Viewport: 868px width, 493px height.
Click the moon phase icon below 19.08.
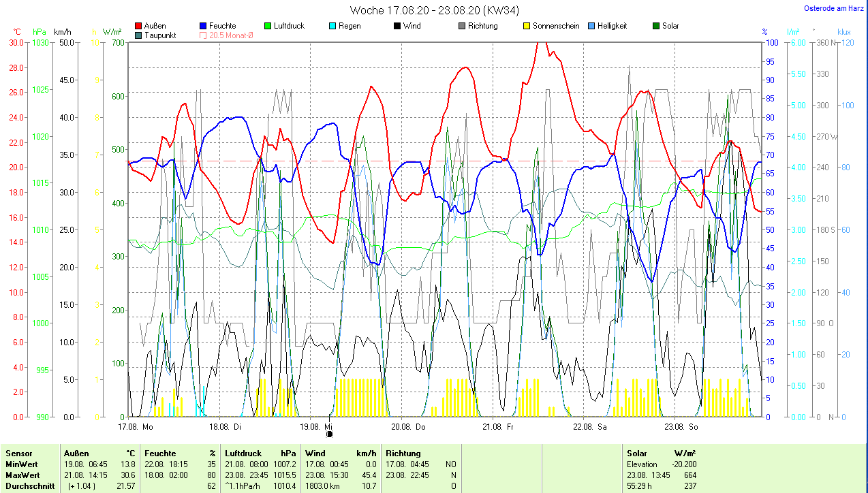pyautogui.click(x=330, y=434)
